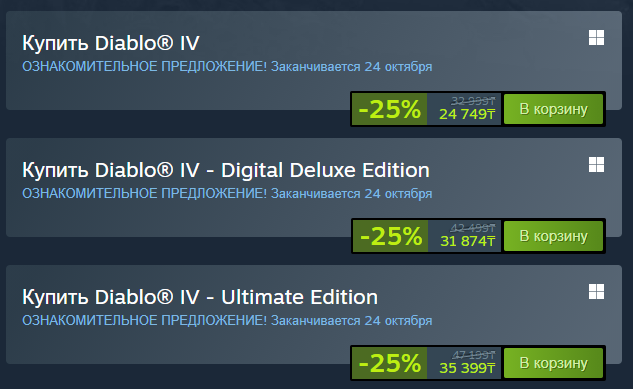
Task: Add Digital Deluxe Edition to cart
Action: 553,236
